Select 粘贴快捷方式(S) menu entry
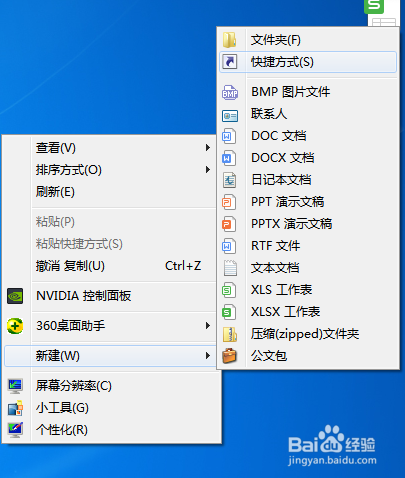This screenshot has height=478, width=405. click(x=109, y=244)
